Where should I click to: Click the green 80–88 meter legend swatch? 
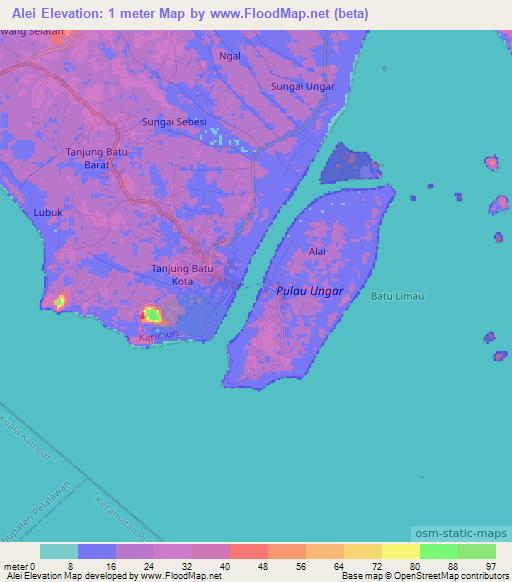[439, 551]
